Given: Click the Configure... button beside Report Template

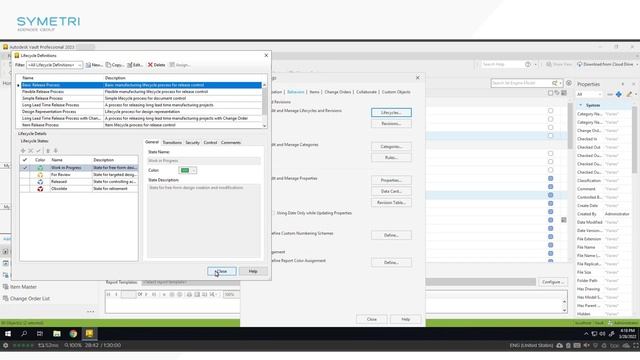Looking at the screenshot, I should 553,282.
